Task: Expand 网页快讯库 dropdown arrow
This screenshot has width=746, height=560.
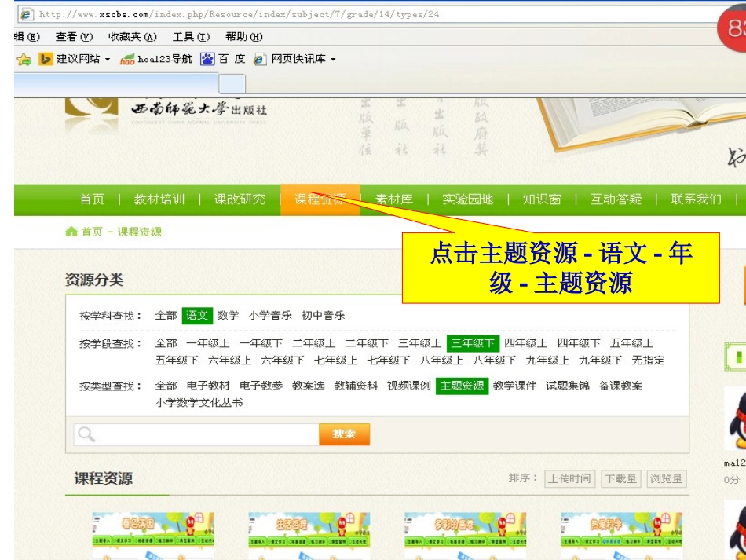Action: point(333,60)
